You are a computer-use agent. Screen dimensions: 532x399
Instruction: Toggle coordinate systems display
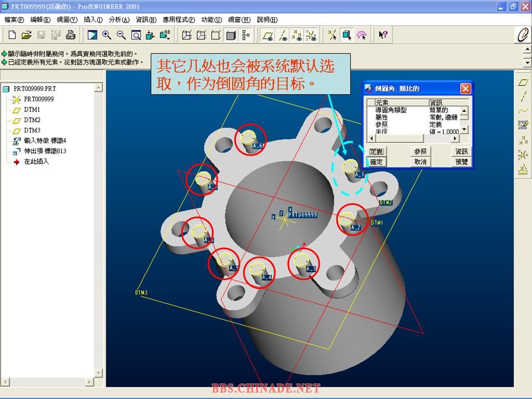(311, 35)
